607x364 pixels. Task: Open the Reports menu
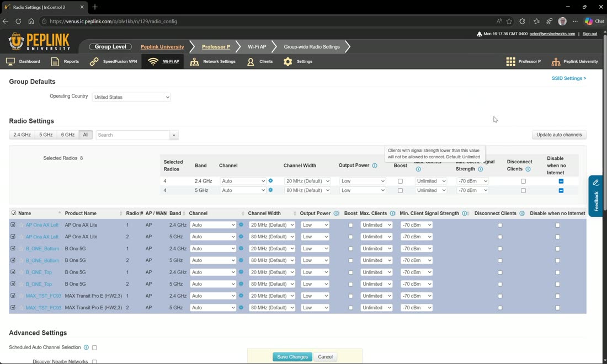65,62
